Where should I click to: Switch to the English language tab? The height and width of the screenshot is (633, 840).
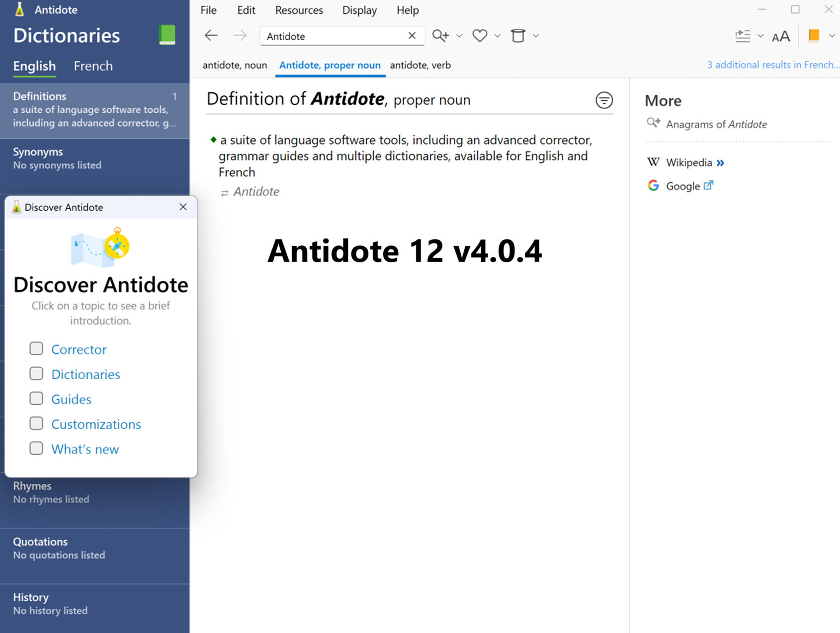pos(34,66)
